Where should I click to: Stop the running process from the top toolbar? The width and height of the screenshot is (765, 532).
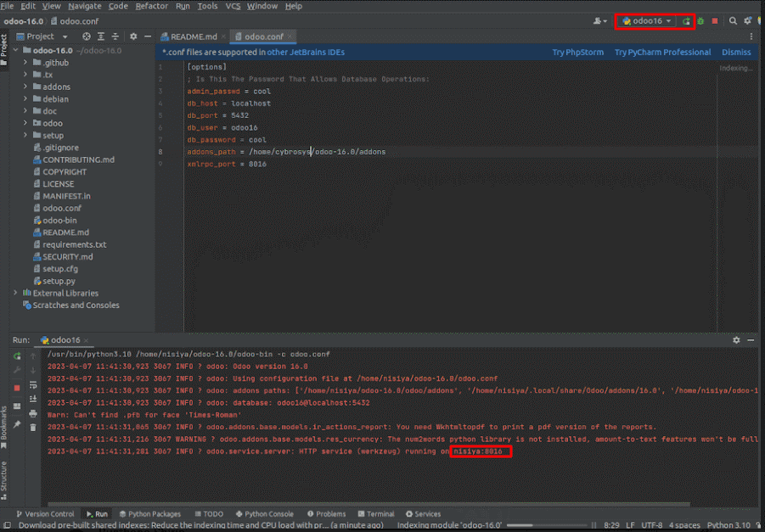click(x=715, y=21)
